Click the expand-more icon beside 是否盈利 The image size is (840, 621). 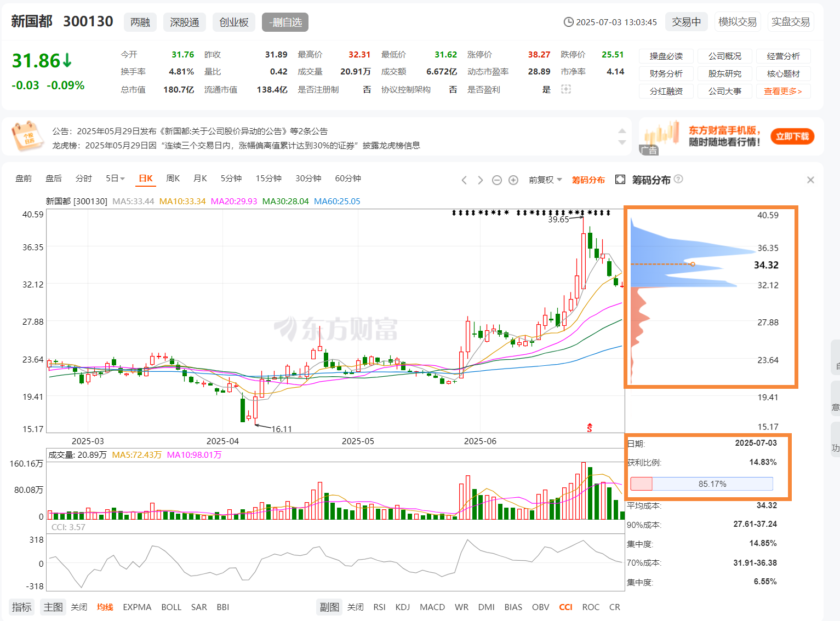tap(566, 89)
